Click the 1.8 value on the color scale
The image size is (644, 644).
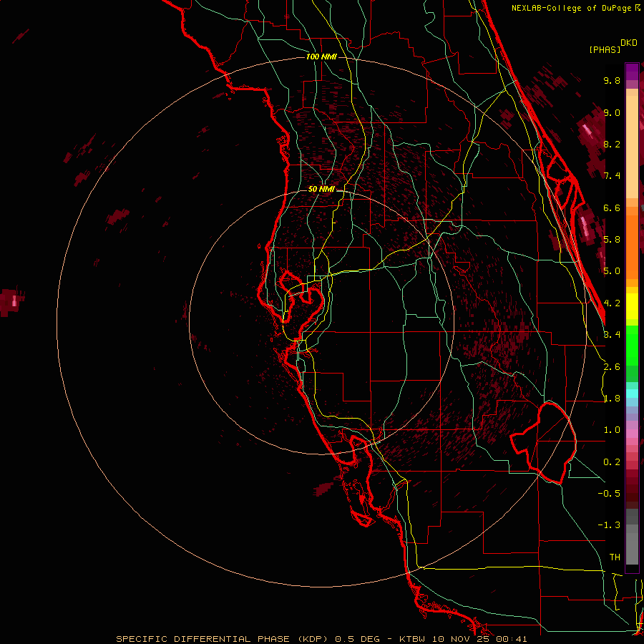coord(612,399)
